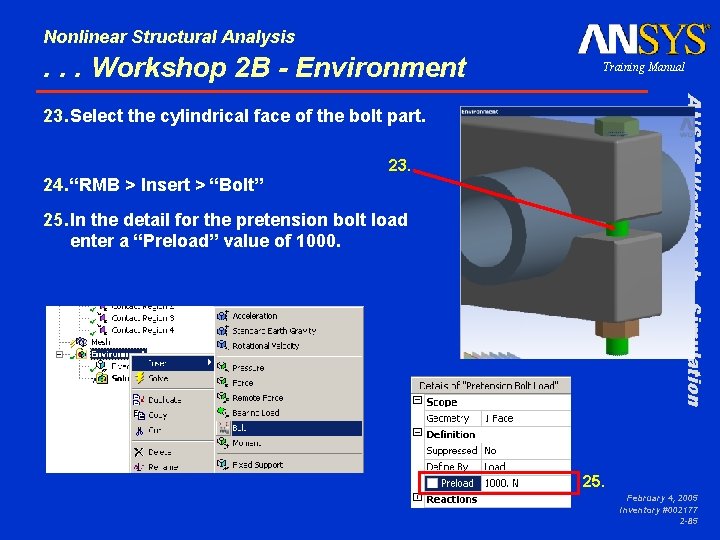
Task: Click the Remote Force icon
Action: [x=223, y=397]
